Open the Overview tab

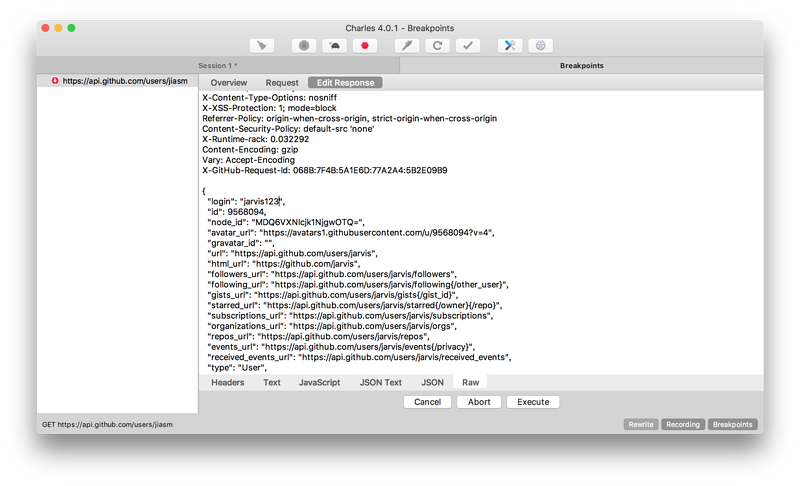(229, 83)
